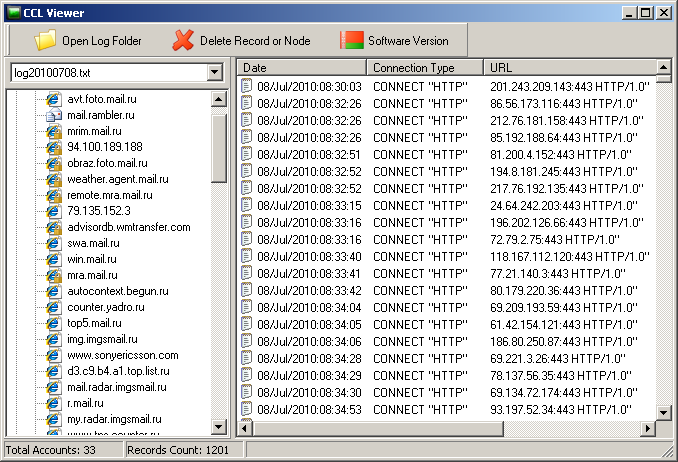Click the icon beside avt.foto.mail.ru
This screenshot has width=678, height=462.
[54, 99]
